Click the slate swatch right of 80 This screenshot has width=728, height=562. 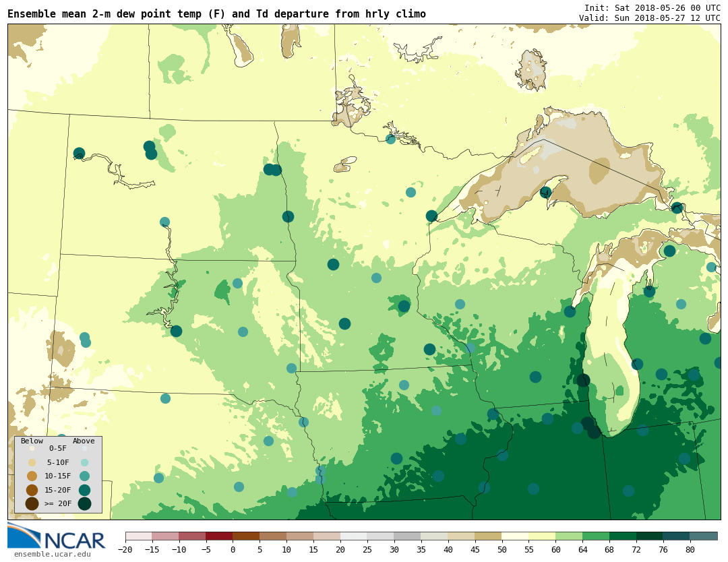click(x=704, y=536)
